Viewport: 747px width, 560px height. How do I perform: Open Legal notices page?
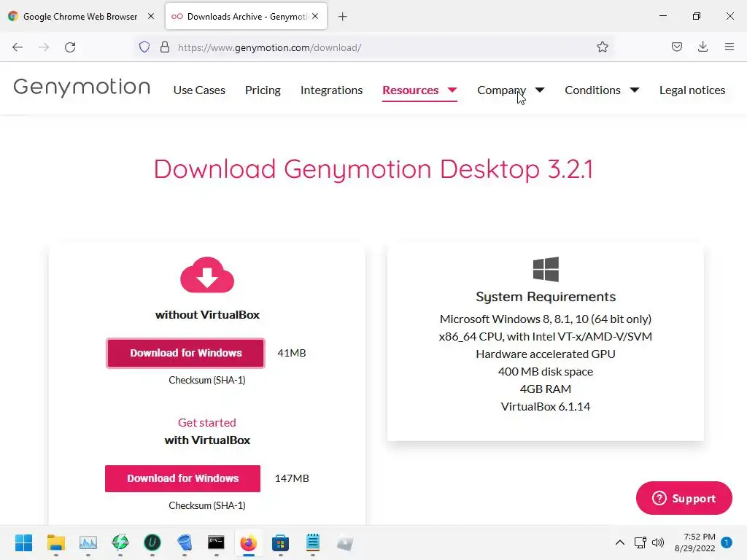click(692, 90)
